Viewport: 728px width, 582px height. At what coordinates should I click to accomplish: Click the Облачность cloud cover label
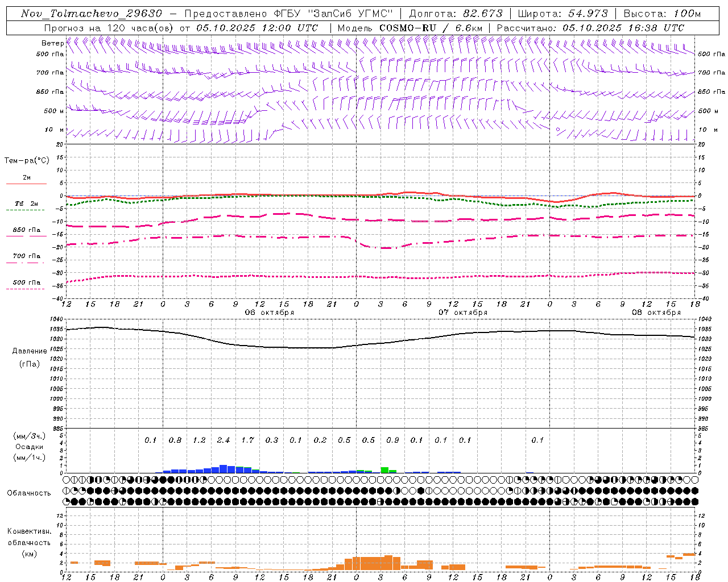coord(29,493)
